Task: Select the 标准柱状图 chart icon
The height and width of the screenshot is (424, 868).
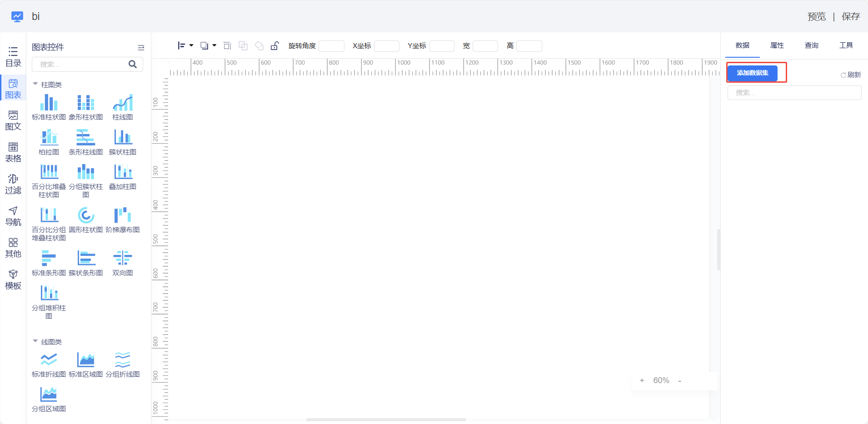Action: [x=49, y=103]
